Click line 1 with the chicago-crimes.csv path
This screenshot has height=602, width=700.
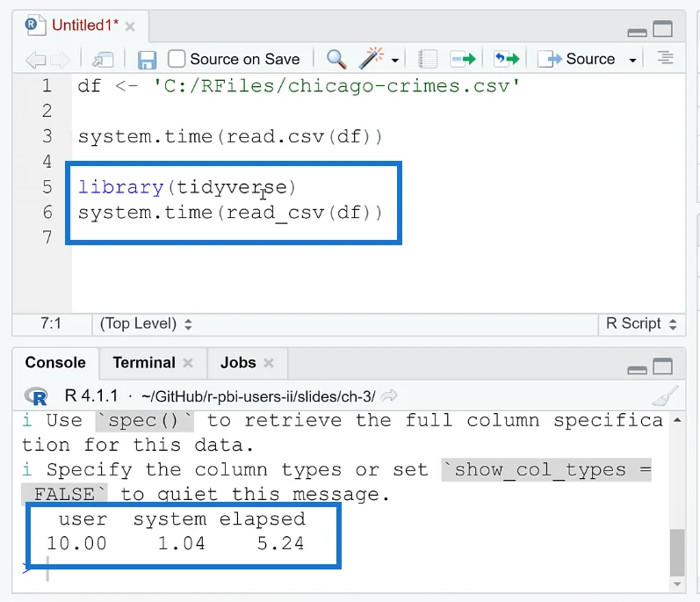299,86
